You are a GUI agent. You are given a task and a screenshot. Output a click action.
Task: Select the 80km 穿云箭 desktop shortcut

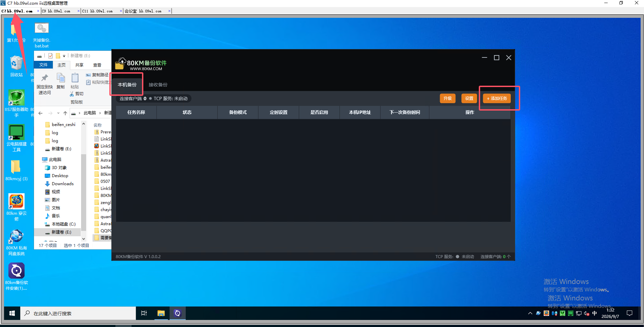click(16, 207)
